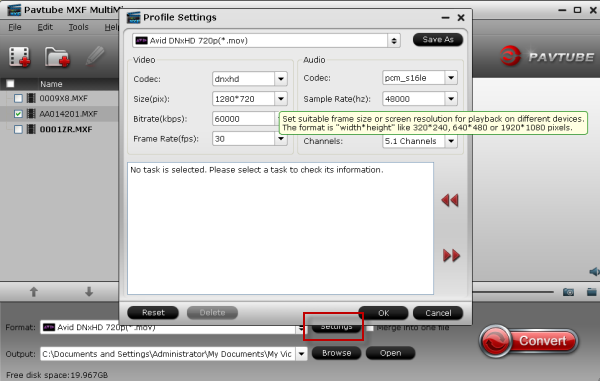The image size is (600, 381).
Task: Click the playback seek bar in preview
Action: [513, 292]
